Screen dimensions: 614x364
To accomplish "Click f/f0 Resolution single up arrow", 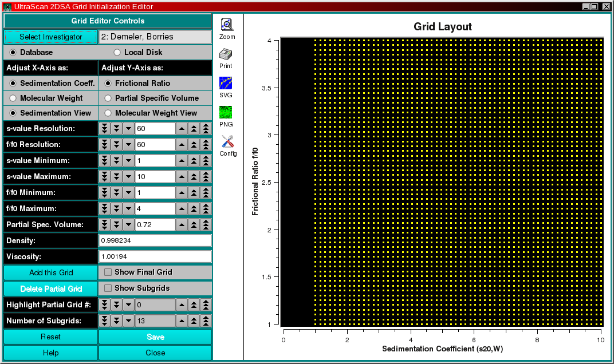I will [182, 145].
